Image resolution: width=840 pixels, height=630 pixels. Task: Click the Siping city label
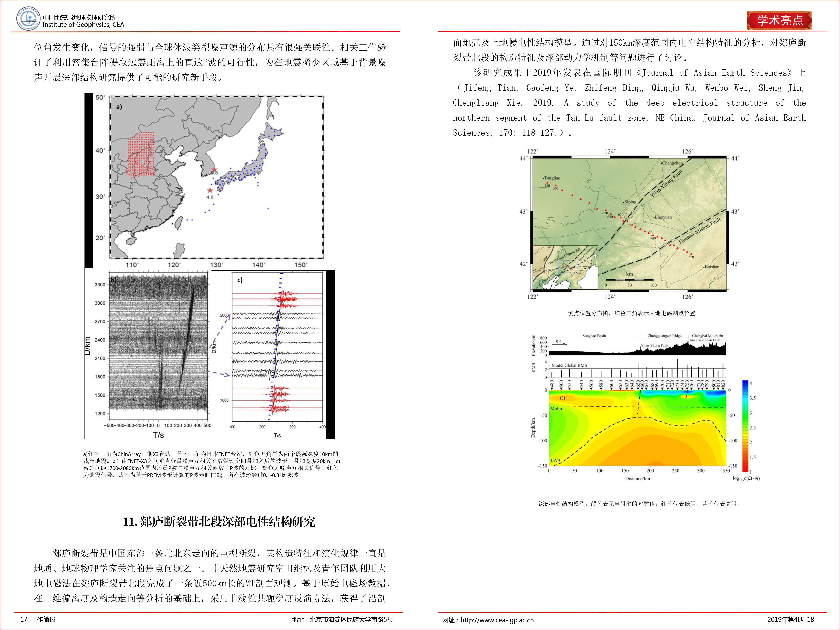pyautogui.click(x=630, y=202)
